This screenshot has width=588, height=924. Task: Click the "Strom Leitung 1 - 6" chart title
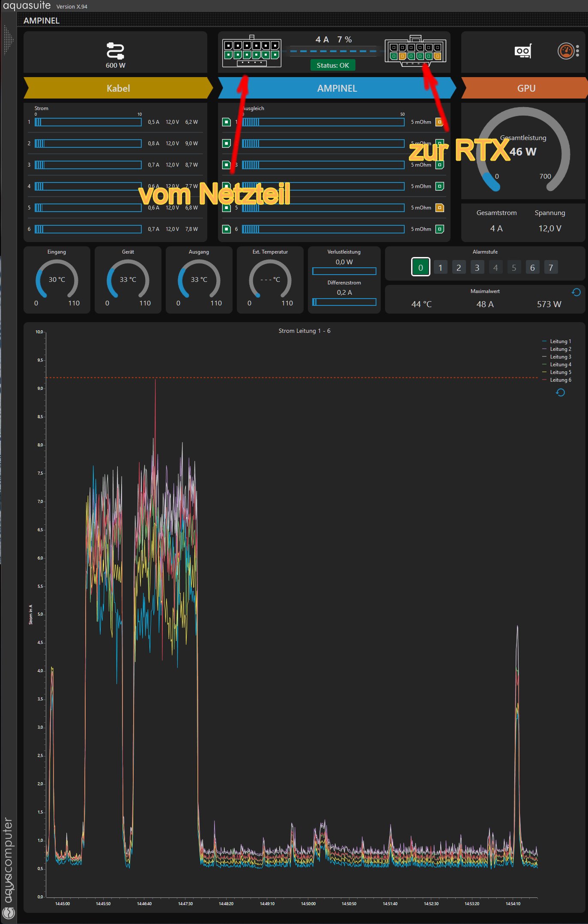tap(304, 331)
